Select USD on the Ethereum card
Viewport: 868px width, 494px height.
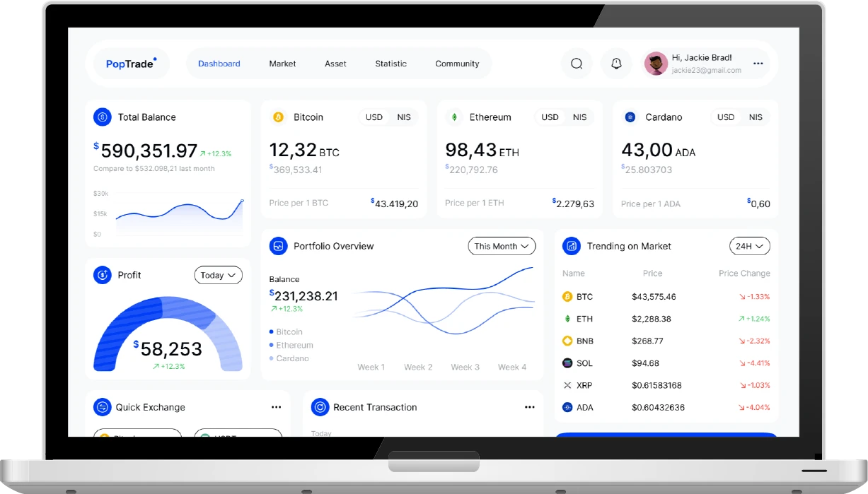coord(550,117)
